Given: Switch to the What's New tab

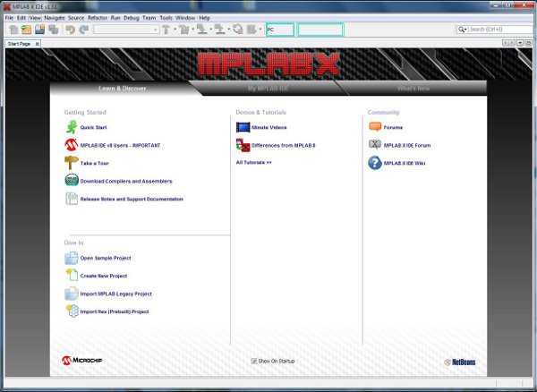Looking at the screenshot, I should click(x=413, y=89).
